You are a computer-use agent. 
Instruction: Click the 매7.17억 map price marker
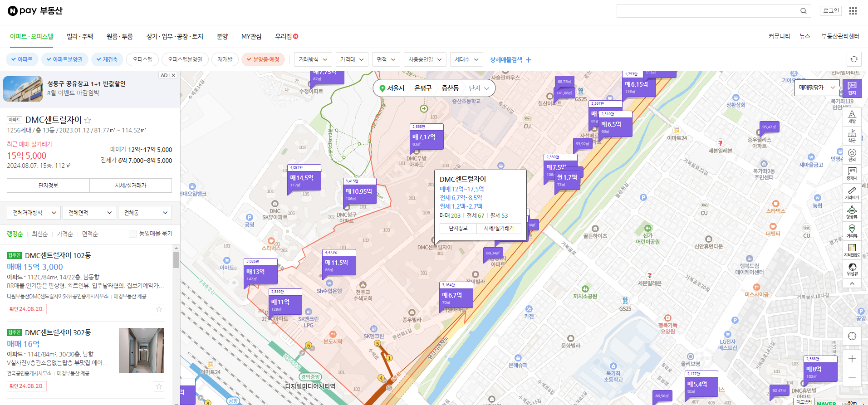tap(427, 137)
